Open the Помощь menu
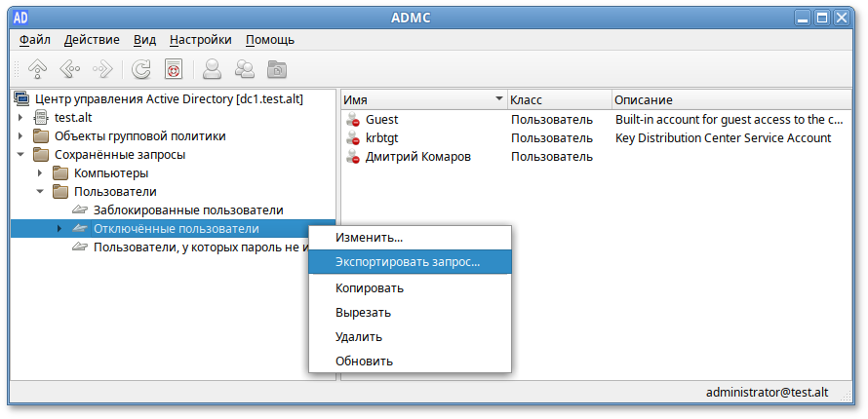868x419 pixels. coord(270,40)
